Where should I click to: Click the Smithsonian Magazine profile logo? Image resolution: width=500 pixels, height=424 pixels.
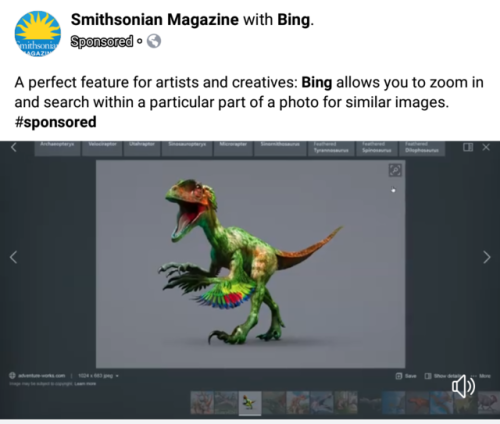(x=38, y=34)
